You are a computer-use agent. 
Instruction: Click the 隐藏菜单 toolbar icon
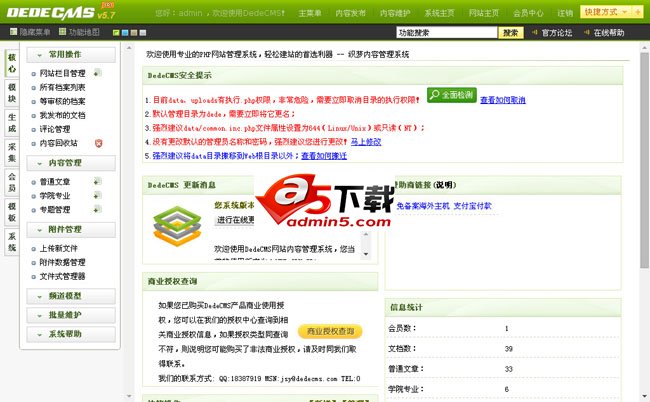14,31
